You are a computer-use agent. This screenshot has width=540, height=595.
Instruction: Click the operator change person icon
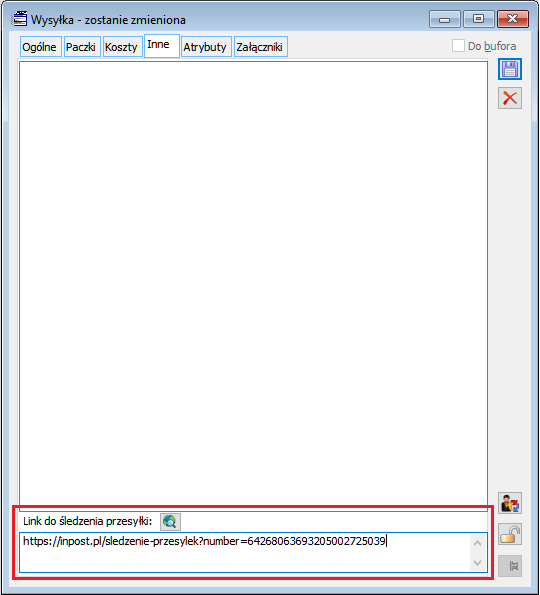point(510,503)
